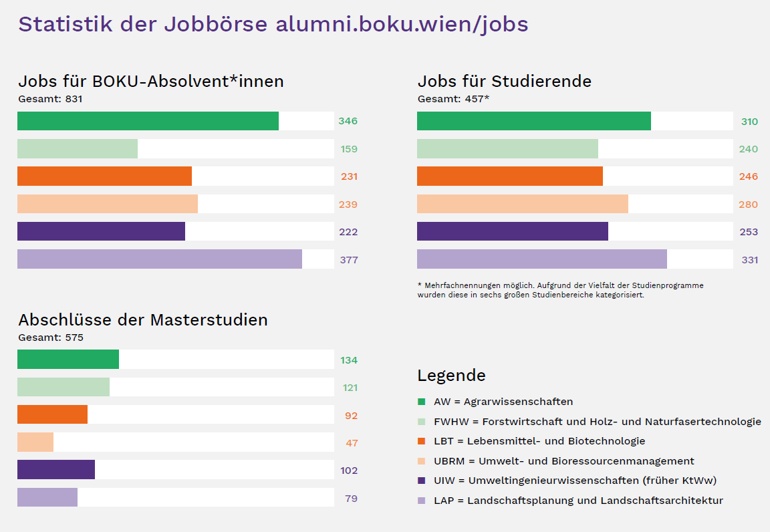Click the Legende heading
Viewport: 770px width, 532px height.
[451, 376]
